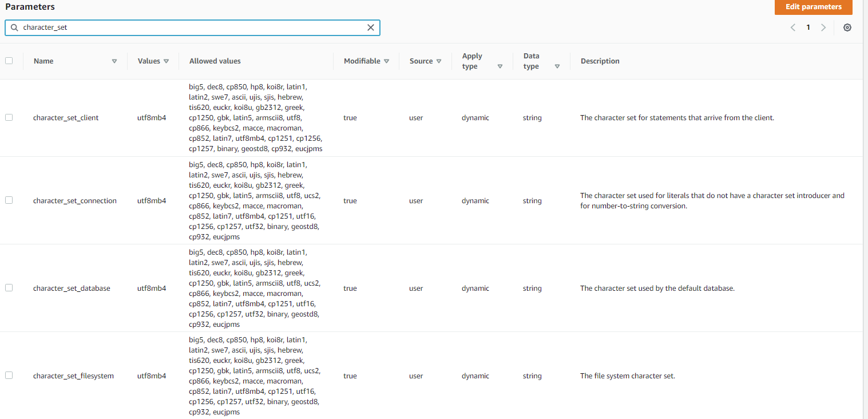
Task: Click the Edit parameters button
Action: coord(814,7)
